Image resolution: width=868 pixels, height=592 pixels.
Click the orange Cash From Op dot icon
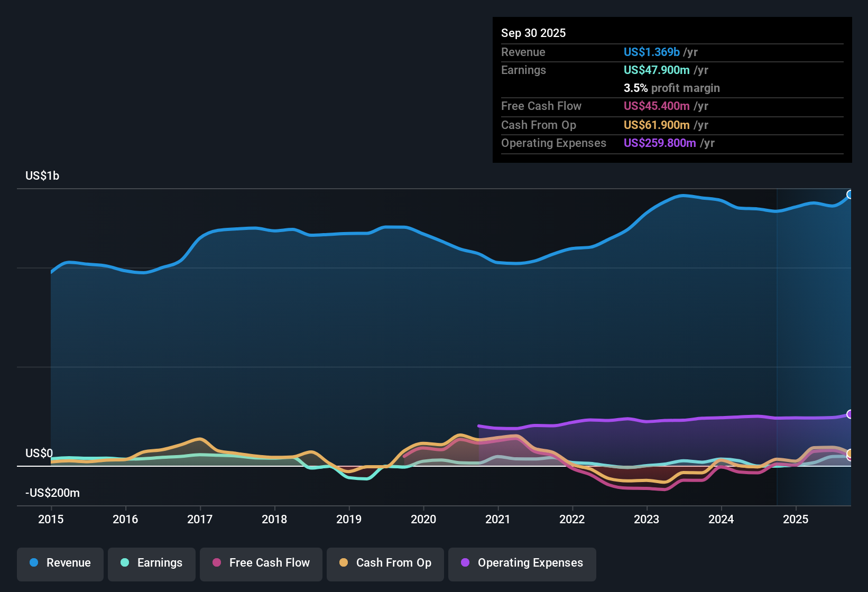coord(344,563)
